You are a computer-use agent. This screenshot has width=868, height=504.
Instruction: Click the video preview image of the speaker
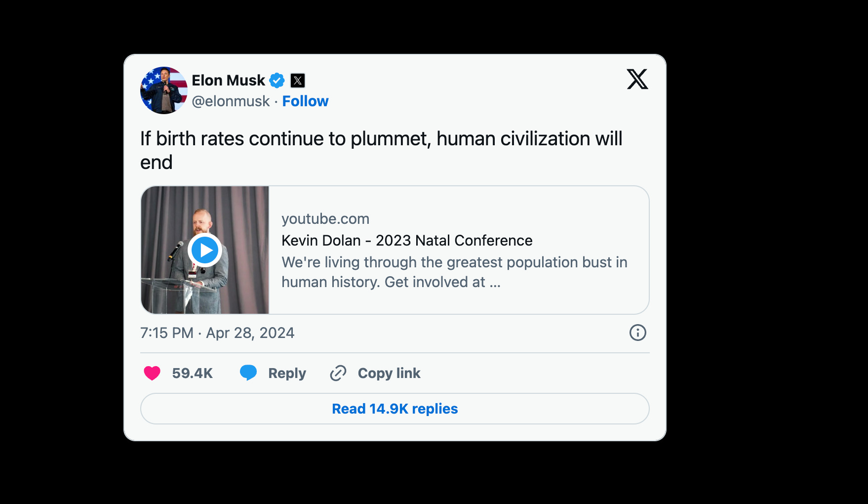(x=205, y=250)
